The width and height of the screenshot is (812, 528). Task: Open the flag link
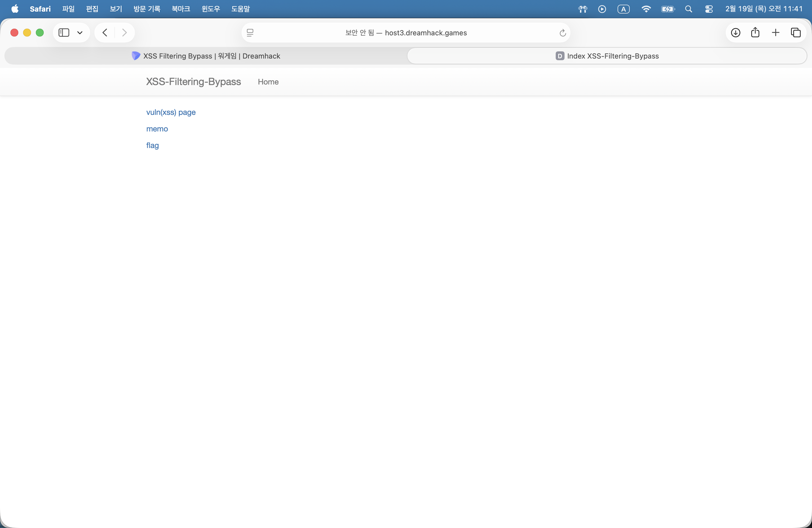point(152,145)
